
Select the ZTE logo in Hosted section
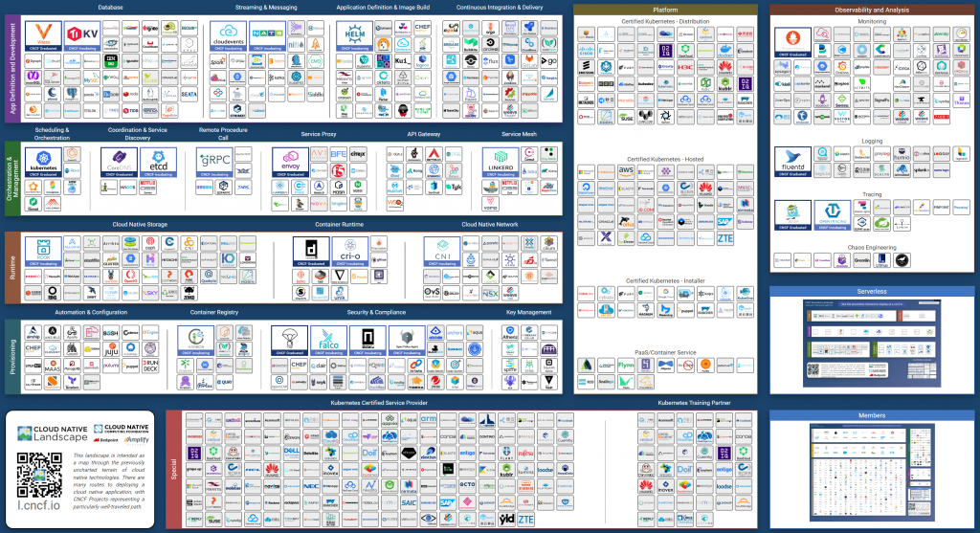[725, 238]
